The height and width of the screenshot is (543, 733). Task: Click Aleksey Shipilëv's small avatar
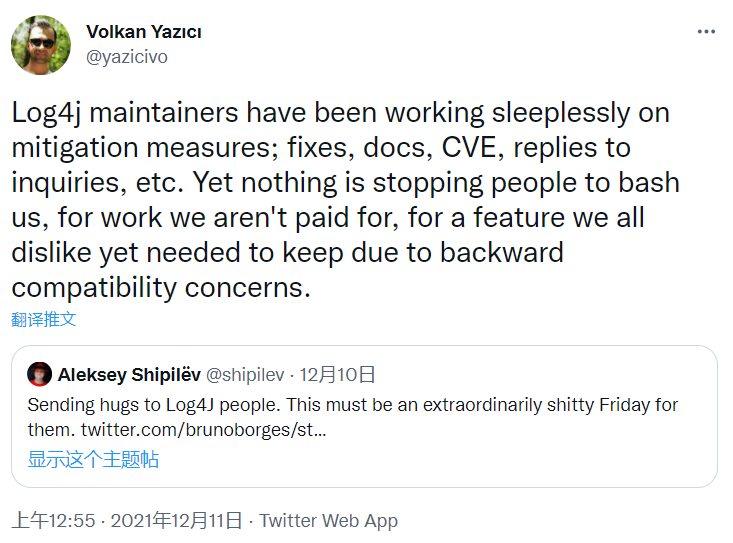39,375
